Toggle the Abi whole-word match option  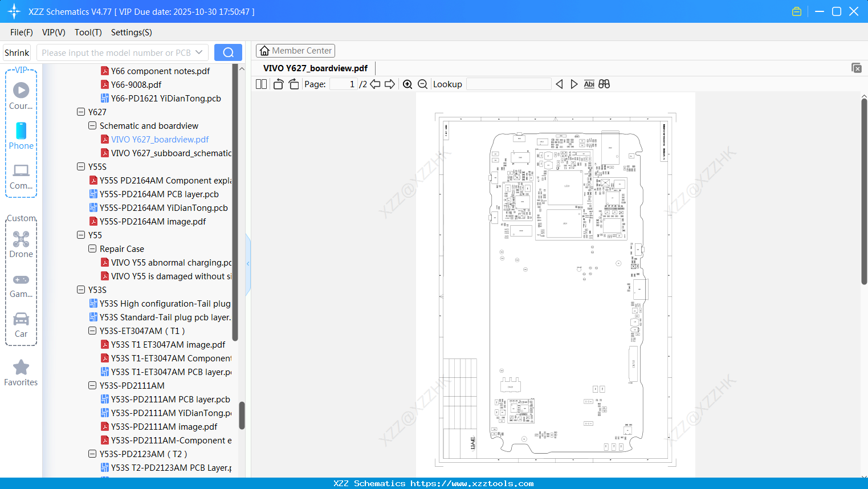(589, 84)
